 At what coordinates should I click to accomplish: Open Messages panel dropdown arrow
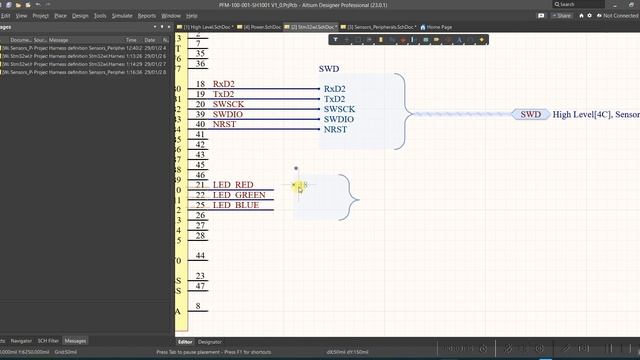pyautogui.click(x=155, y=27)
